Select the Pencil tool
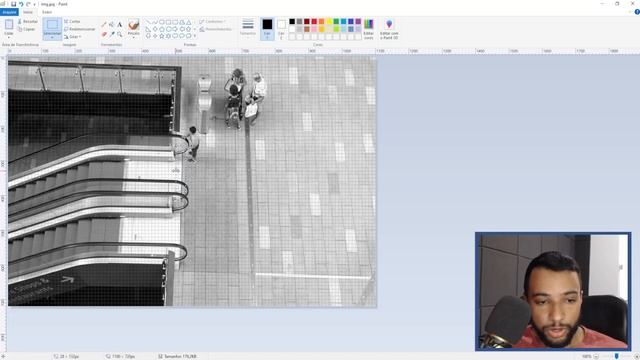This screenshot has height=360, width=640. point(104,24)
